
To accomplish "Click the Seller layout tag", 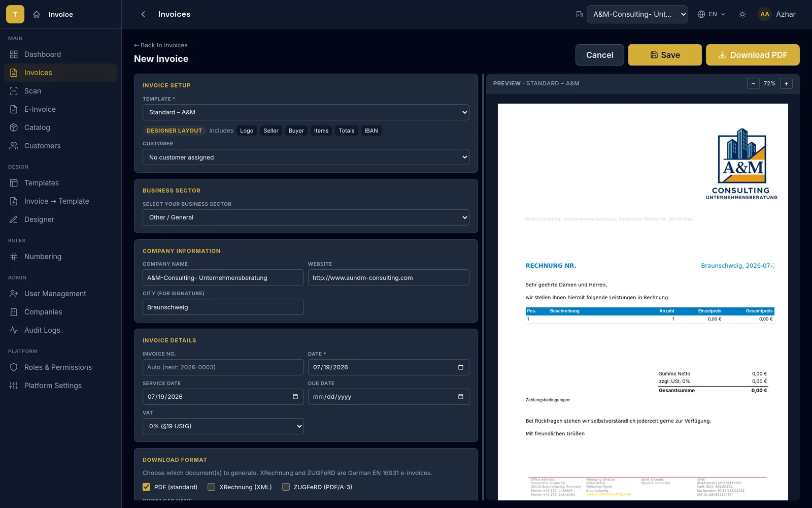I will [271, 131].
